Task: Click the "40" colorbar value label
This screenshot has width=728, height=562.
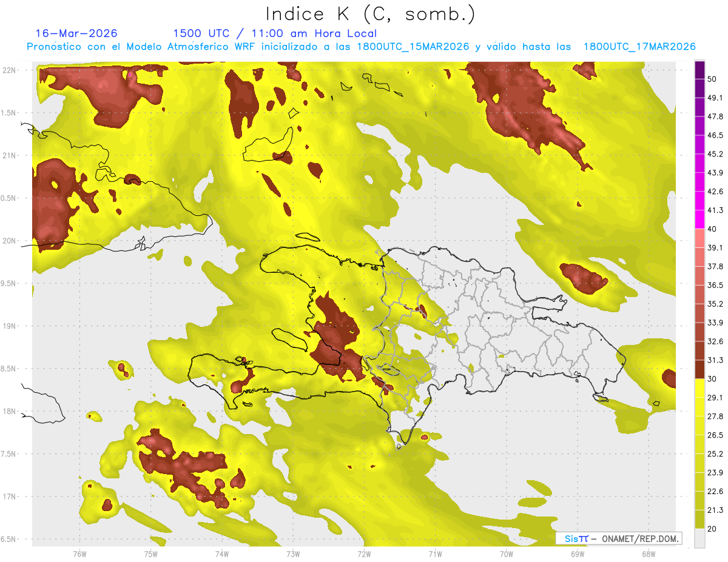Action: point(713,229)
